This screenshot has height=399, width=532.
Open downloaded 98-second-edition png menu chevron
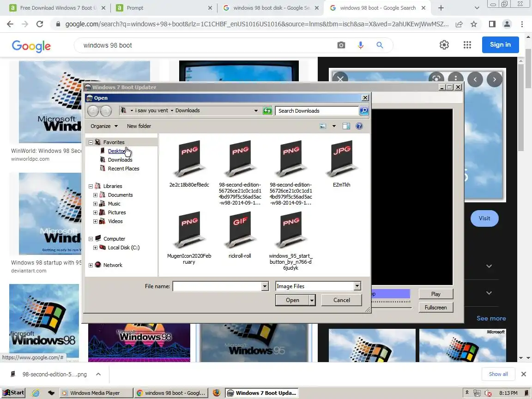coord(98,374)
